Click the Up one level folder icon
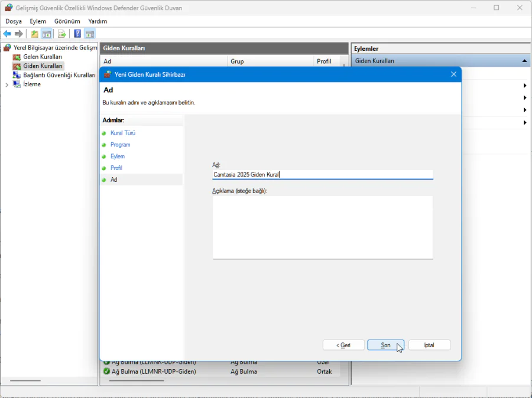Screen dimensions: 532x398 click(x=34, y=34)
